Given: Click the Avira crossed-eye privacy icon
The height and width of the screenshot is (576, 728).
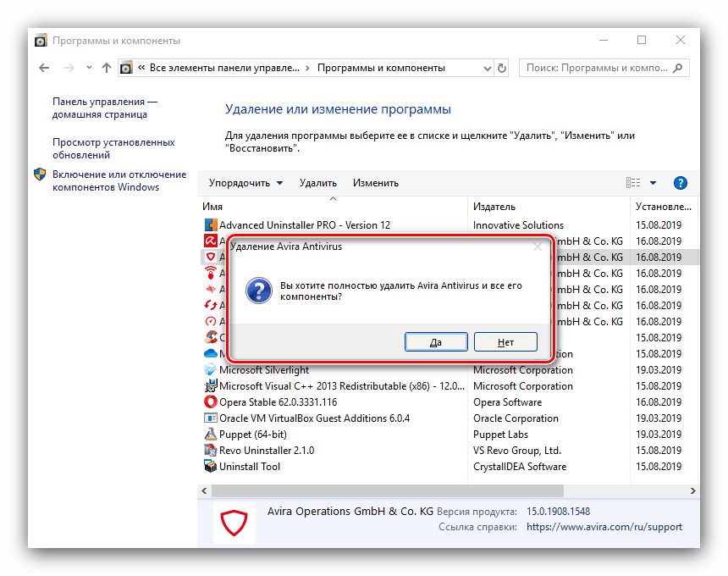Looking at the screenshot, I should [211, 289].
